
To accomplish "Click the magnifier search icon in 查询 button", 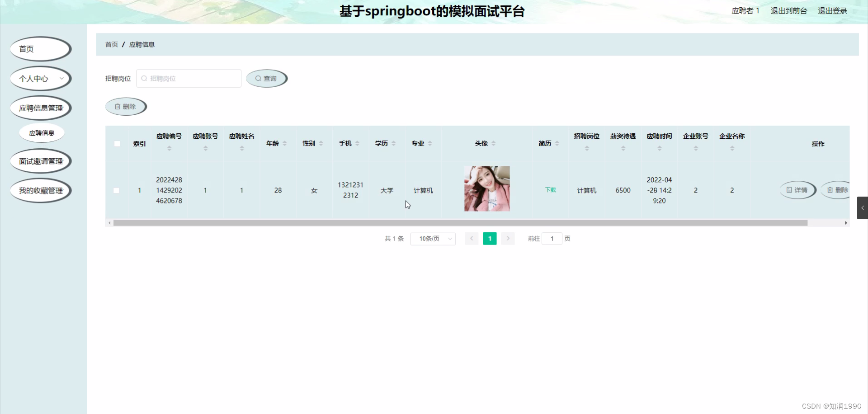I will (258, 78).
